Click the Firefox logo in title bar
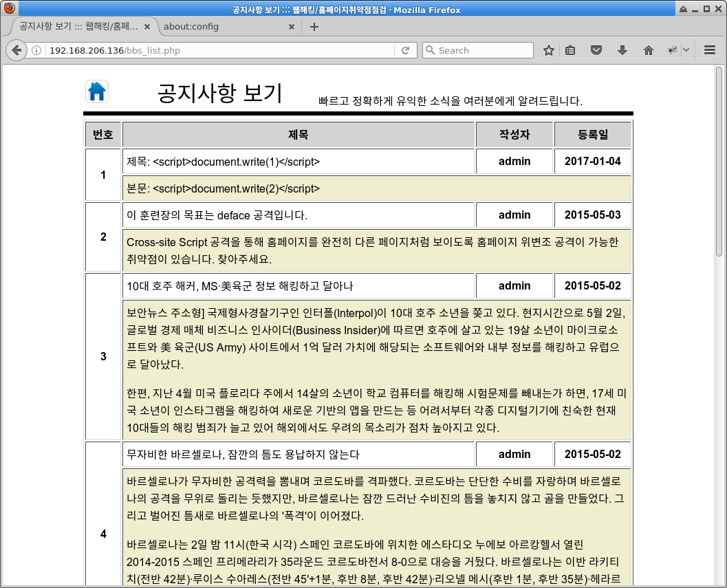 point(9,8)
